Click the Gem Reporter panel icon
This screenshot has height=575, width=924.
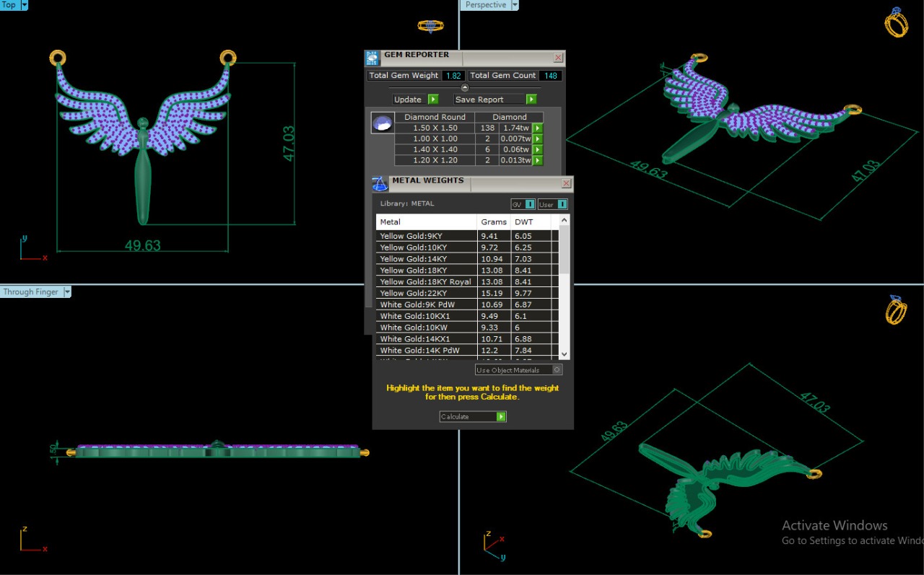(372, 58)
